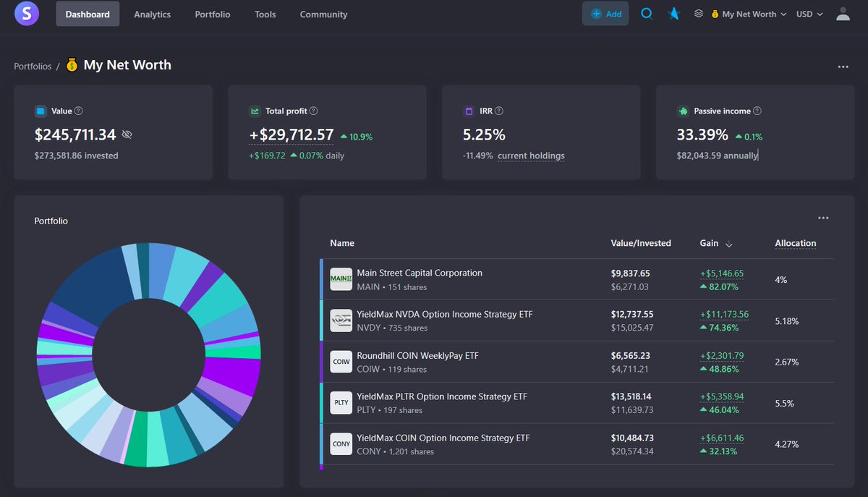Click the $245,711.34 portfolio value

coord(75,135)
